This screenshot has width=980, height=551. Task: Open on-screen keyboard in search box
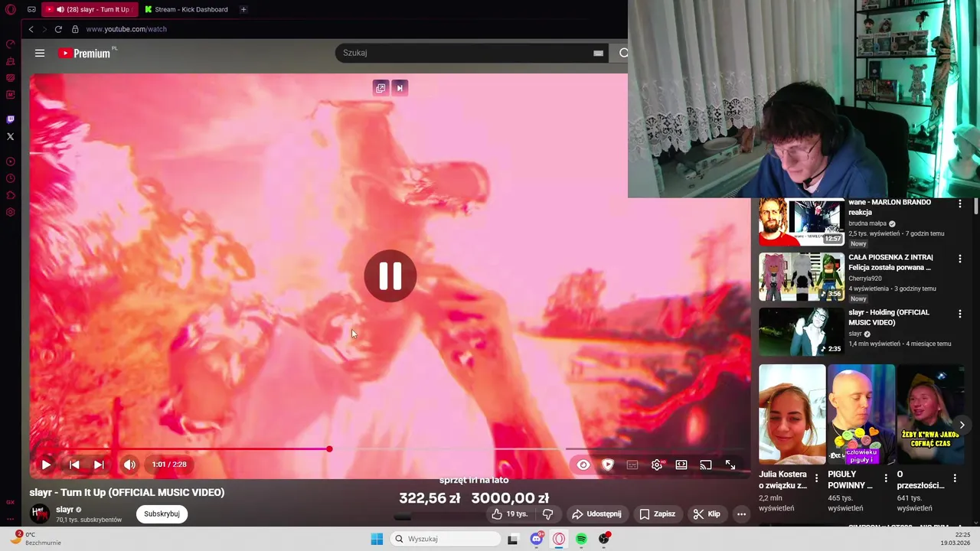(x=598, y=53)
